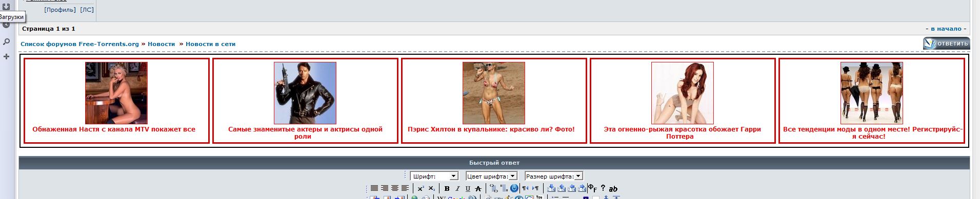
Task: Open 'Обнаженная Настя с канала MTV' ad link
Action: click(x=114, y=129)
